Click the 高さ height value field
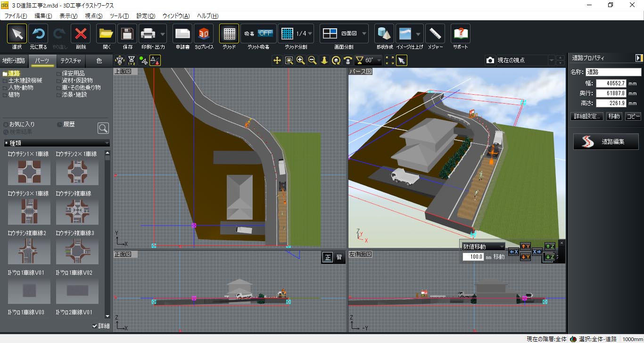Image resolution: width=644 pixels, height=343 pixels. pyautogui.click(x=611, y=103)
